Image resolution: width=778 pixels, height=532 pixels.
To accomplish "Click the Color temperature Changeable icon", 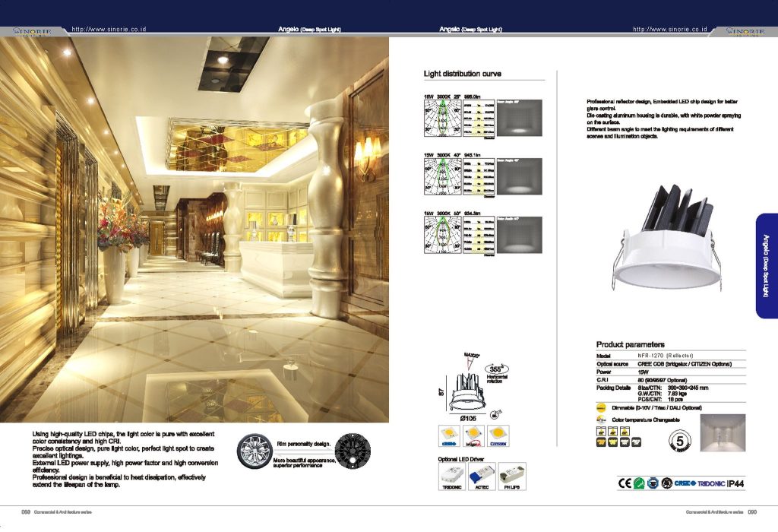I will point(601,419).
